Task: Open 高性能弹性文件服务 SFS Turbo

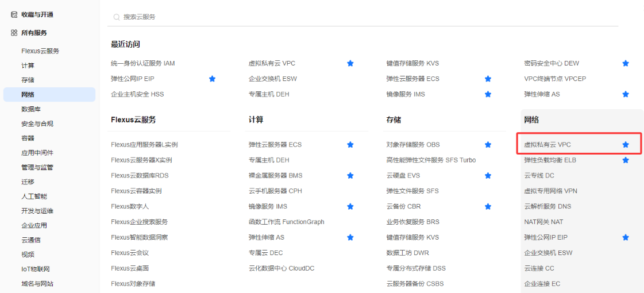Action: pos(431,160)
